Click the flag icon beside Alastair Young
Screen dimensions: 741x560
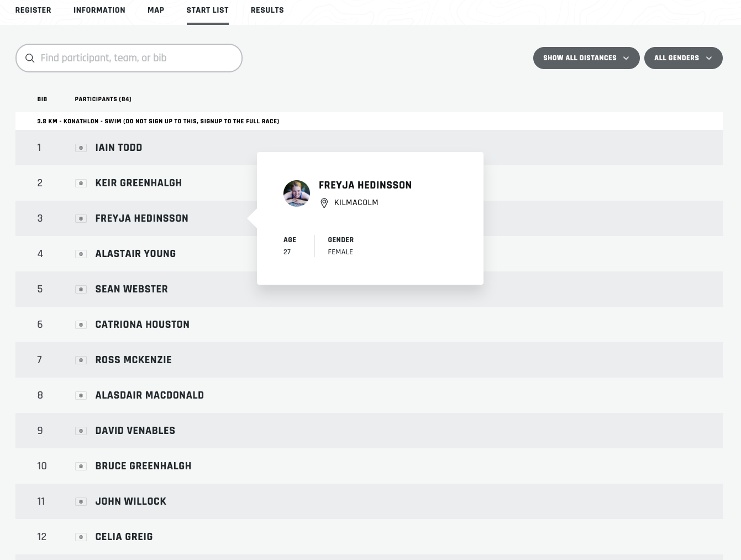81,254
